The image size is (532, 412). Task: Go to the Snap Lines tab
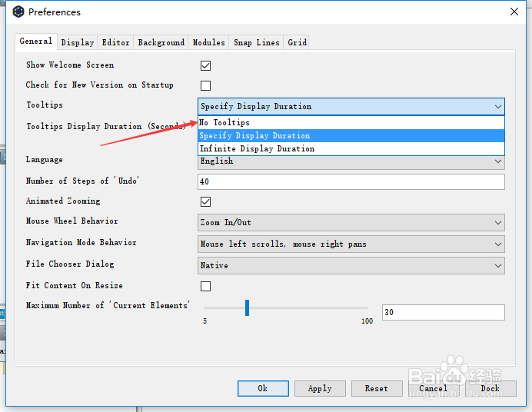point(257,42)
